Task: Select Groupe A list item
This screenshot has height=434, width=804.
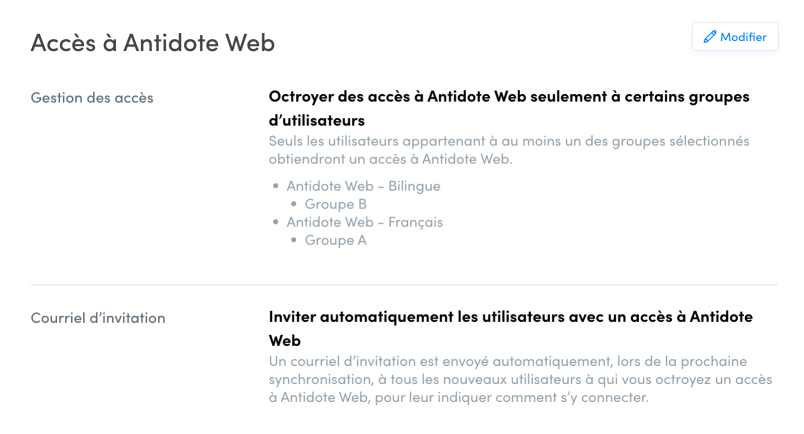Action: click(336, 240)
